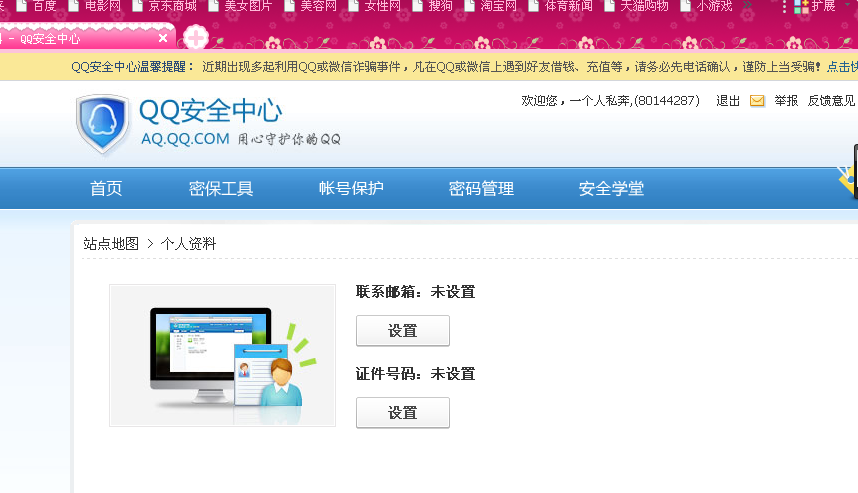This screenshot has width=858, height=493.
Task: Click the 点击 link in warning banner
Action: click(x=842, y=67)
